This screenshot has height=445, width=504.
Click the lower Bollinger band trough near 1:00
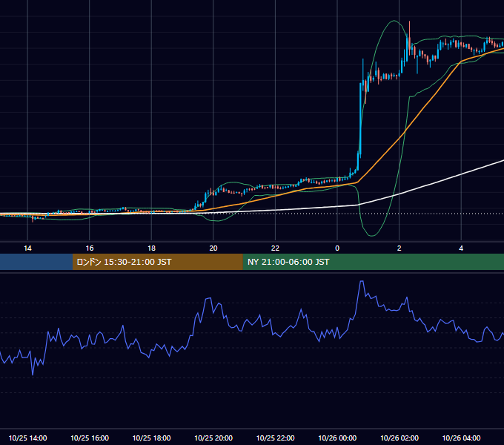[x=372, y=236]
